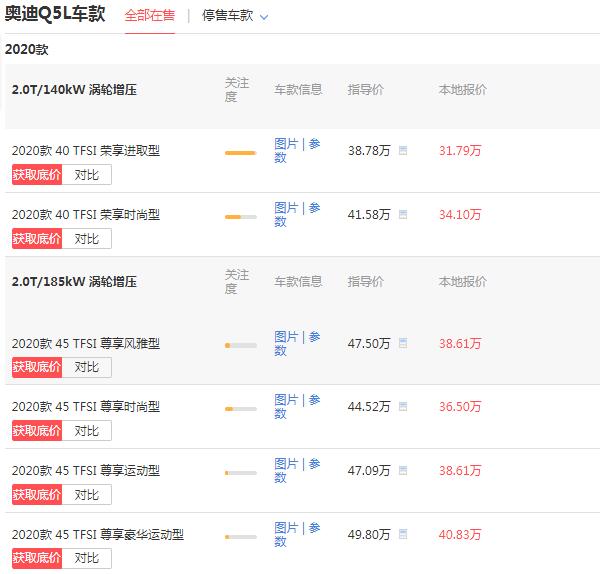Open 图片 link for 45 TFSI 尊享风雅型

pyautogui.click(x=286, y=337)
